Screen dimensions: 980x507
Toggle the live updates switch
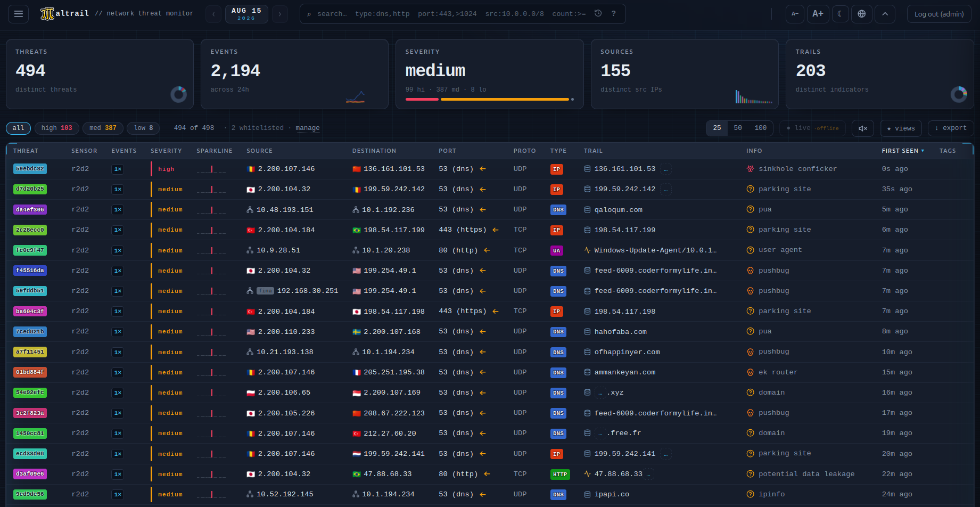point(812,128)
